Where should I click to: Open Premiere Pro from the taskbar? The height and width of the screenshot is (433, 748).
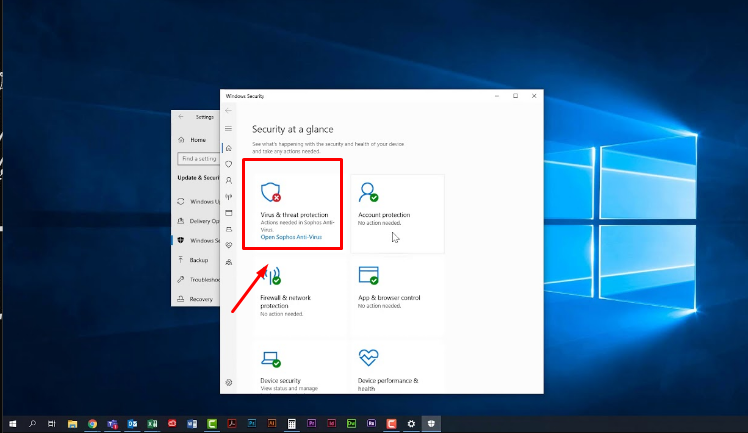click(312, 423)
